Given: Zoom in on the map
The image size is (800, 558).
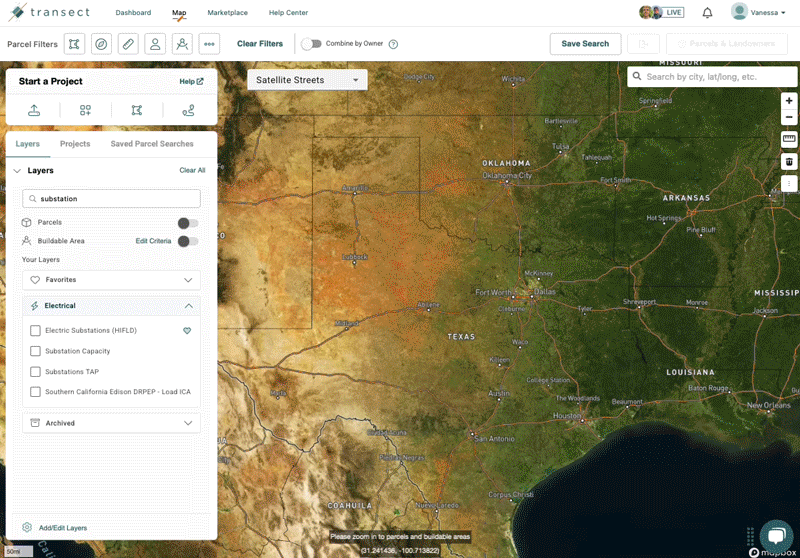Looking at the screenshot, I should [789, 100].
